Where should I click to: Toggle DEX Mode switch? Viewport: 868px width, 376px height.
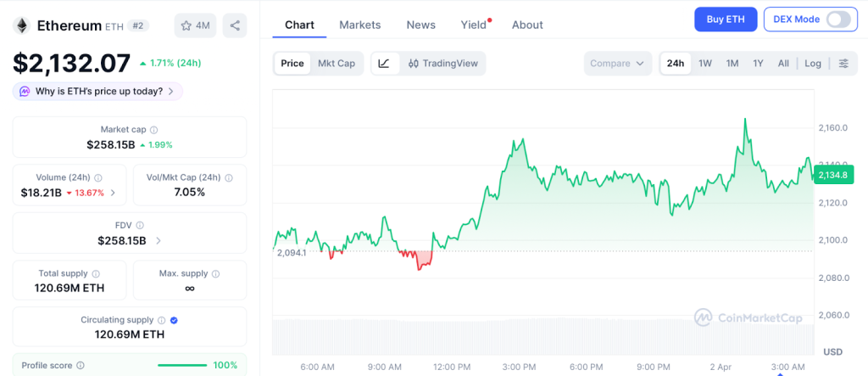(837, 19)
